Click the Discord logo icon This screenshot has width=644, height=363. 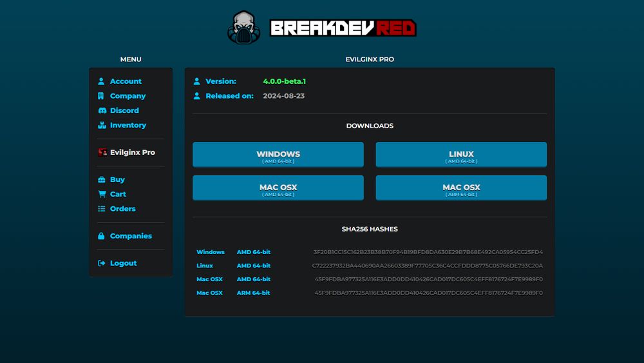102,111
